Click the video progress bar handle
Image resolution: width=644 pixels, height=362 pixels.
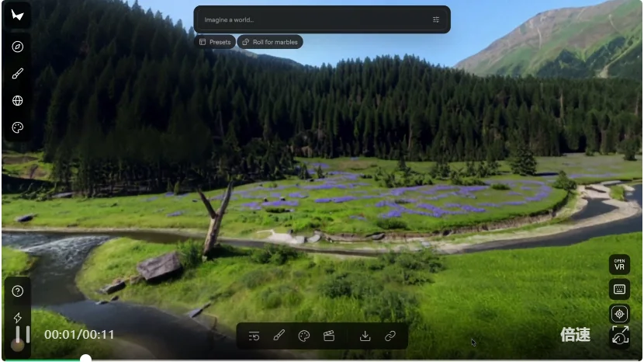click(85, 359)
